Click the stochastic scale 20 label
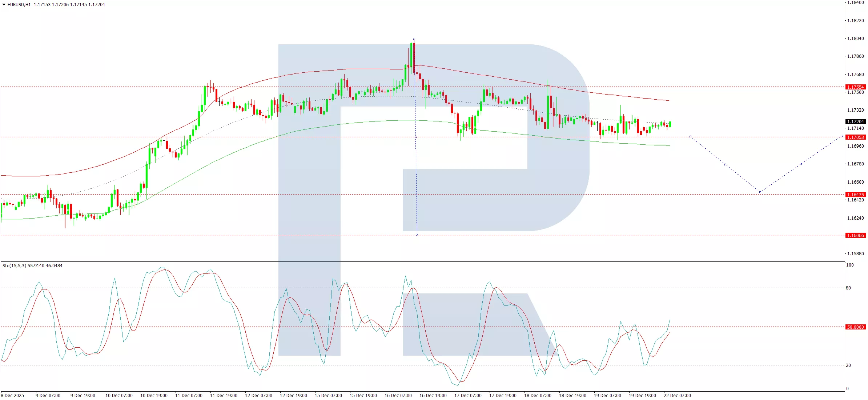 [848, 365]
